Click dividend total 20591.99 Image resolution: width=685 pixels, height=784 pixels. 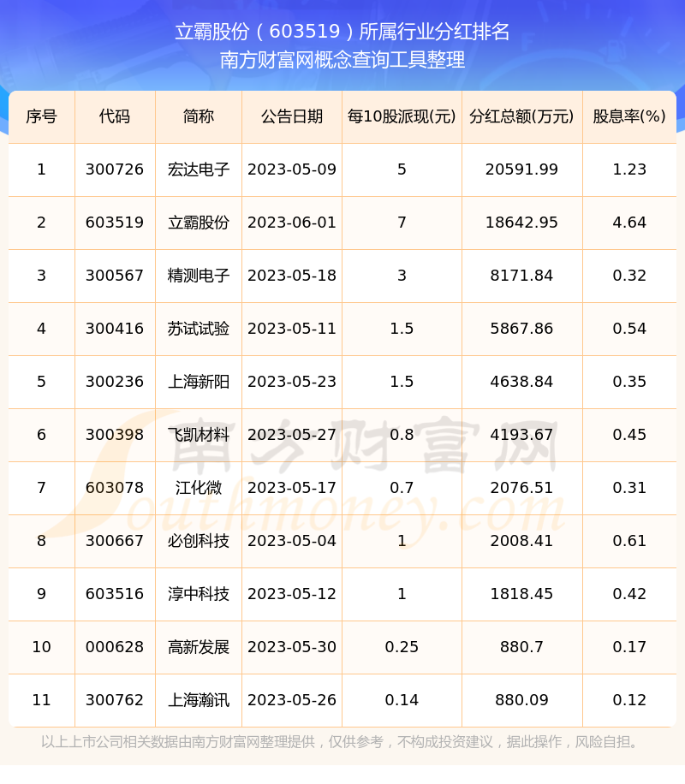(x=521, y=169)
